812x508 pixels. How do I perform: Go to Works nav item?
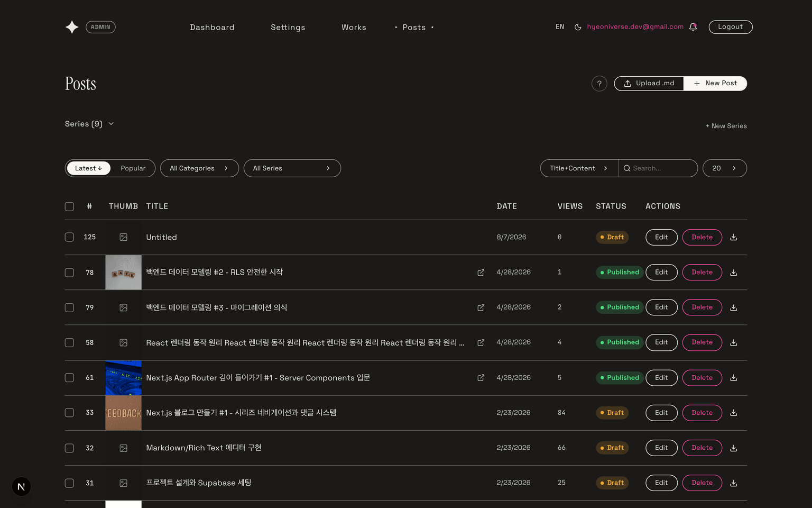point(354,28)
